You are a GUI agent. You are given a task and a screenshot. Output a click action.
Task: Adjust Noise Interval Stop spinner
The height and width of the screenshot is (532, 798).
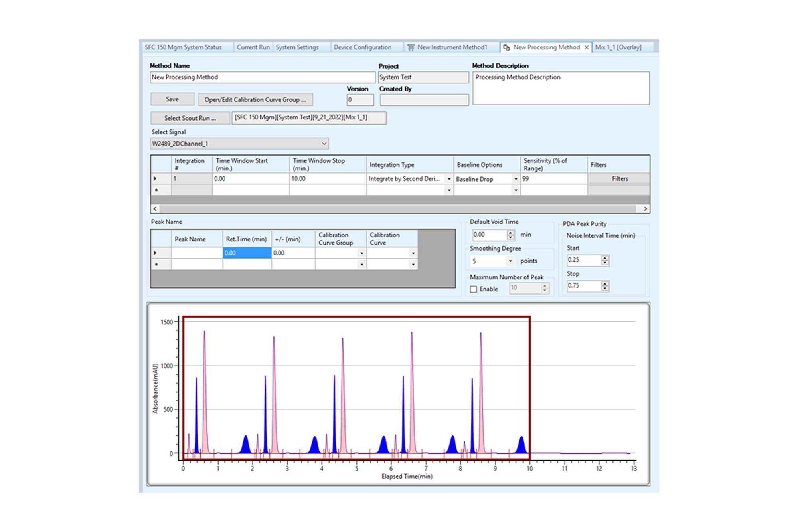click(x=605, y=286)
